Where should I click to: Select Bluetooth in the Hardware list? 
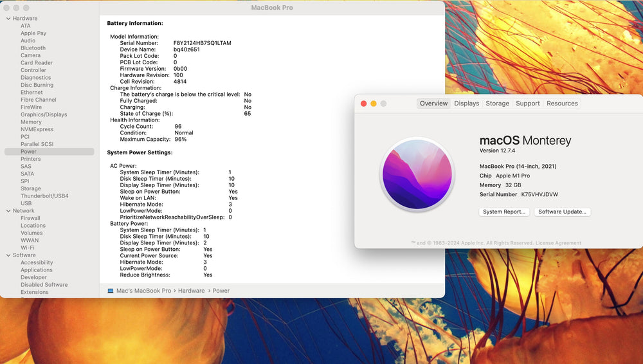pos(33,48)
